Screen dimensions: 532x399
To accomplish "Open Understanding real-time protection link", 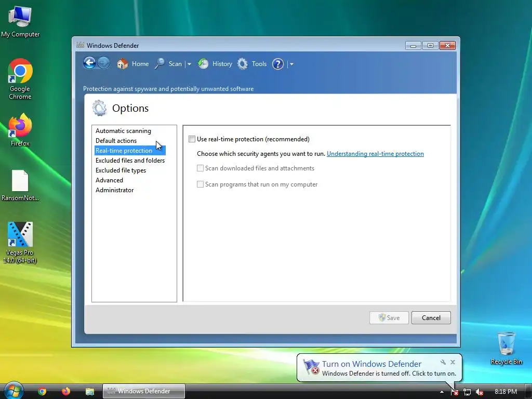I will click(x=375, y=154).
